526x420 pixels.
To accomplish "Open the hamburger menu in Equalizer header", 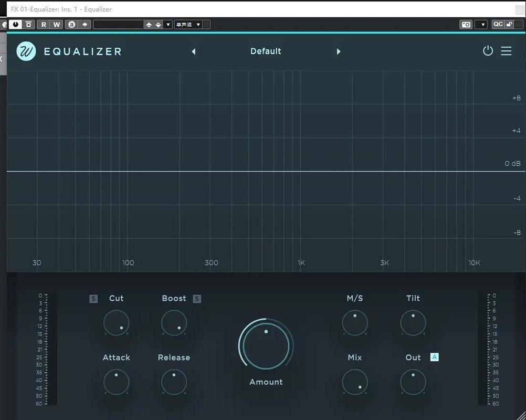I will [506, 51].
